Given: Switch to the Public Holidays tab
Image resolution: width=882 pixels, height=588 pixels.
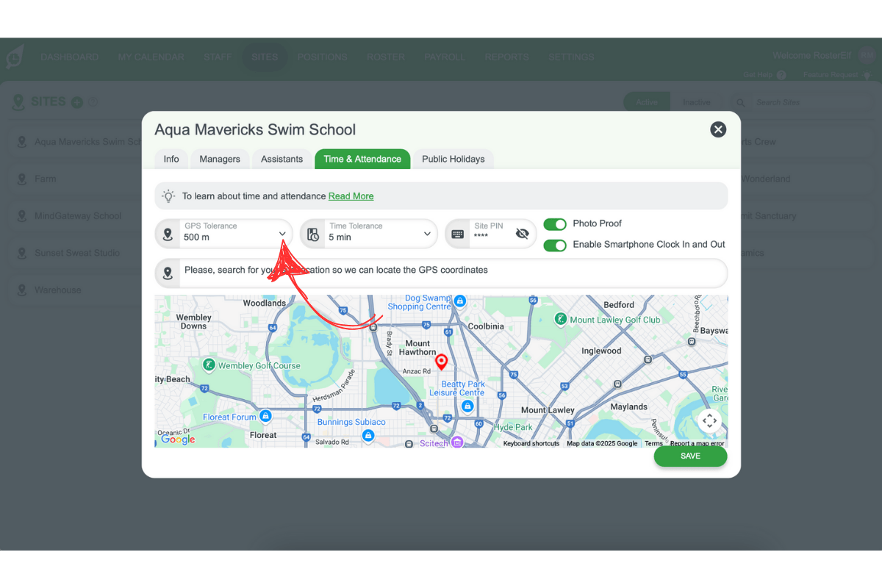Looking at the screenshot, I should point(453,159).
